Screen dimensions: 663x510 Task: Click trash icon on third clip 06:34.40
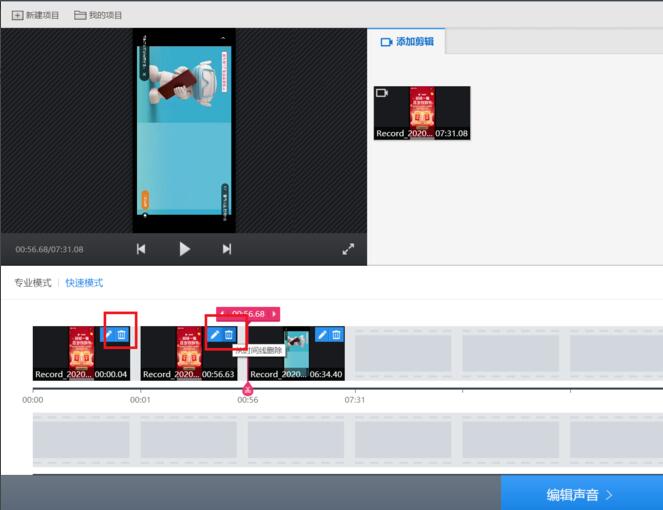click(x=336, y=335)
